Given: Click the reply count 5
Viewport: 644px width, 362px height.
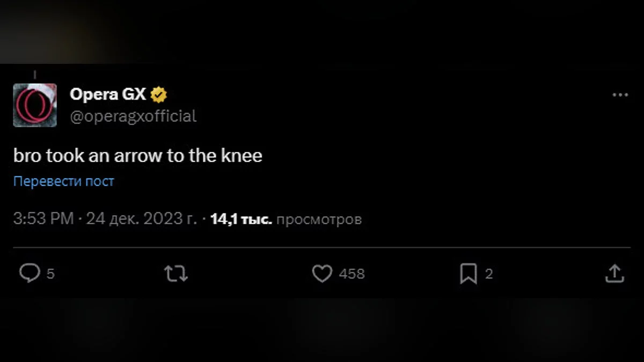Looking at the screenshot, I should [50, 274].
